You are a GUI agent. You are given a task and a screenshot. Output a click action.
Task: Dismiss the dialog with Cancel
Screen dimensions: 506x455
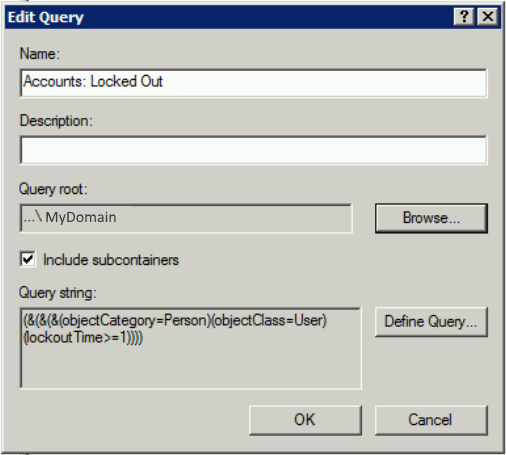(x=431, y=420)
